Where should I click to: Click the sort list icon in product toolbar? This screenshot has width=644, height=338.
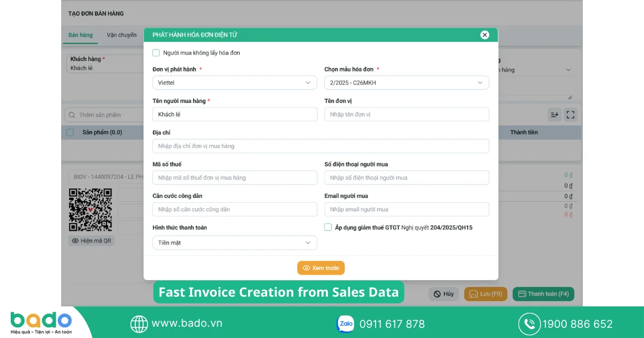(554, 114)
